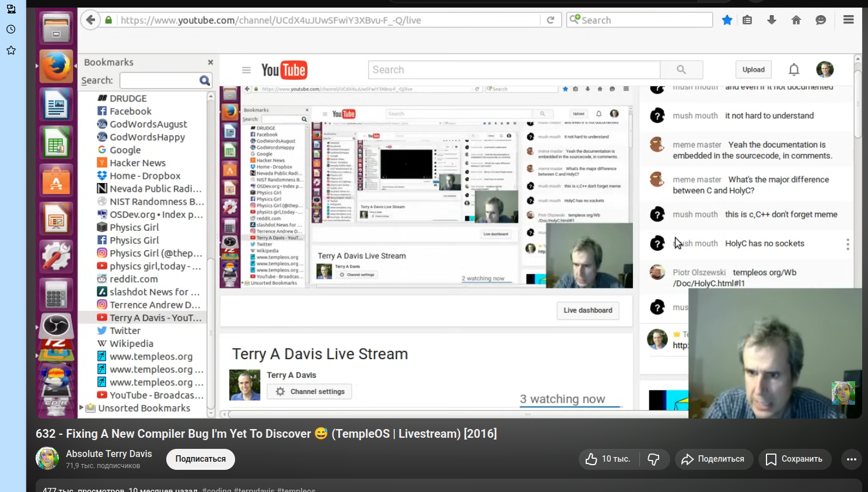Screen dimensions: 868x492
Task: Open the history clock icon in left strip
Action: [10, 29]
